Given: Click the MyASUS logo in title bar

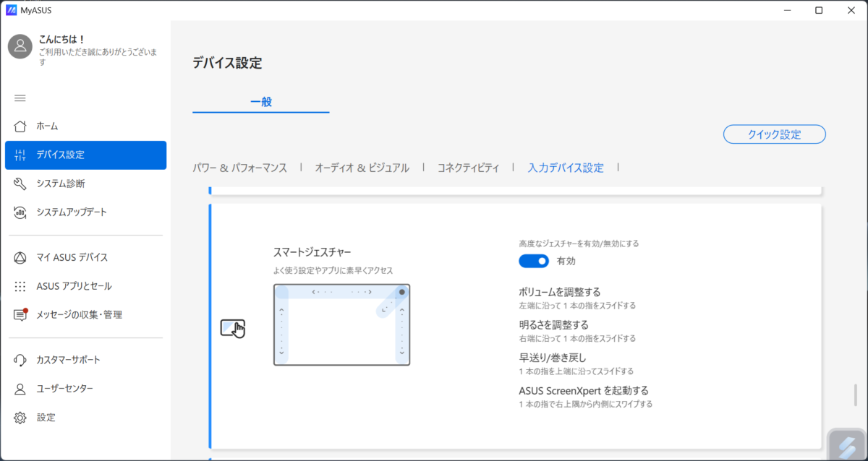Looking at the screenshot, I should click(11, 10).
